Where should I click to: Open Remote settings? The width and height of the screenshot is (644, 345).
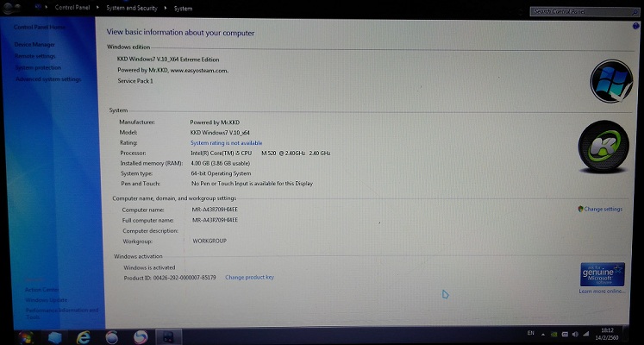coord(34,56)
